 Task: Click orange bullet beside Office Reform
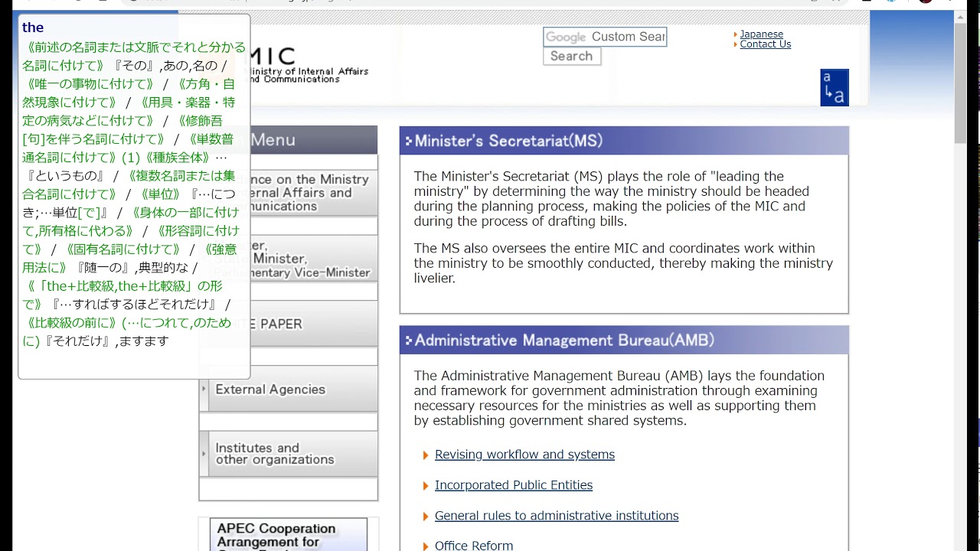tap(426, 546)
